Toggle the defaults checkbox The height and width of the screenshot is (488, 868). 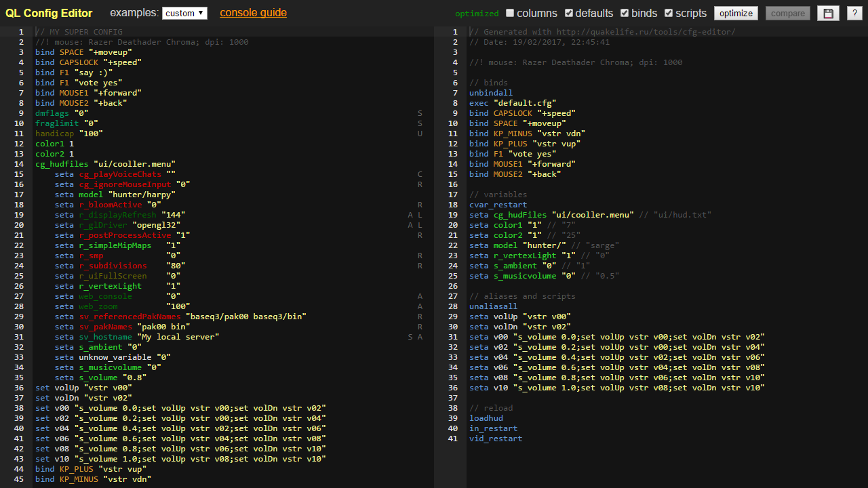point(569,13)
